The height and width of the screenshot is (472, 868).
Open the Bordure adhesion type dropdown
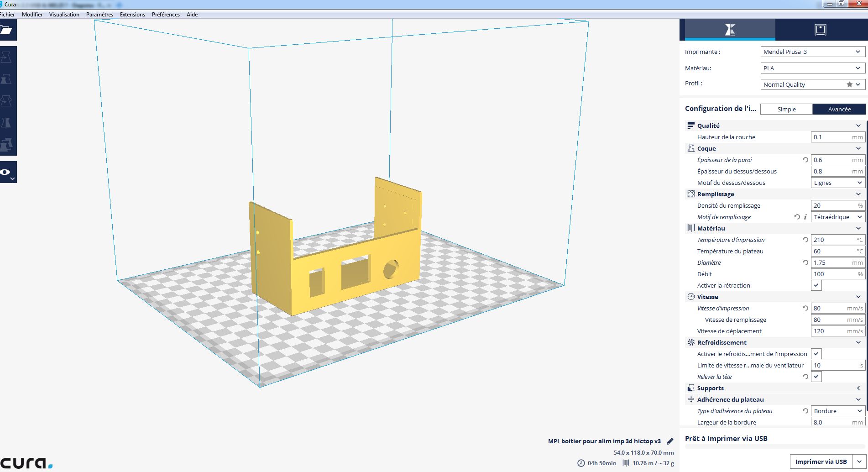(838, 411)
